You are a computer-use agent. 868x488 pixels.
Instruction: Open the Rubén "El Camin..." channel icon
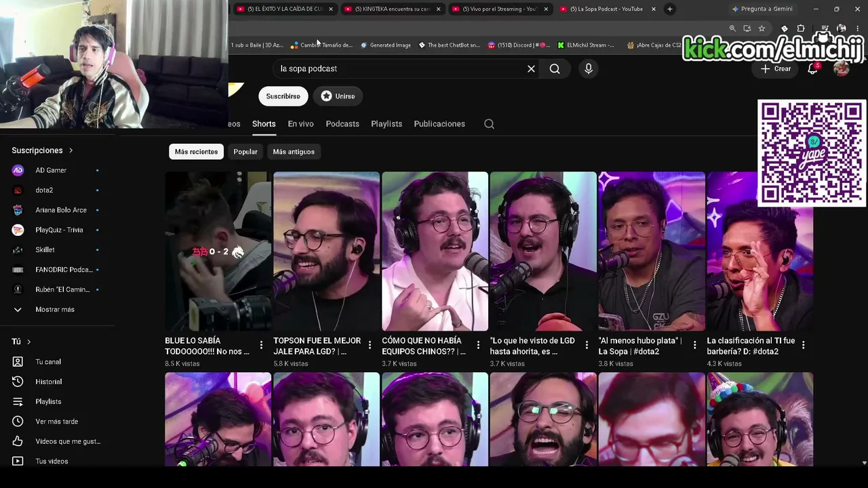[18, 289]
